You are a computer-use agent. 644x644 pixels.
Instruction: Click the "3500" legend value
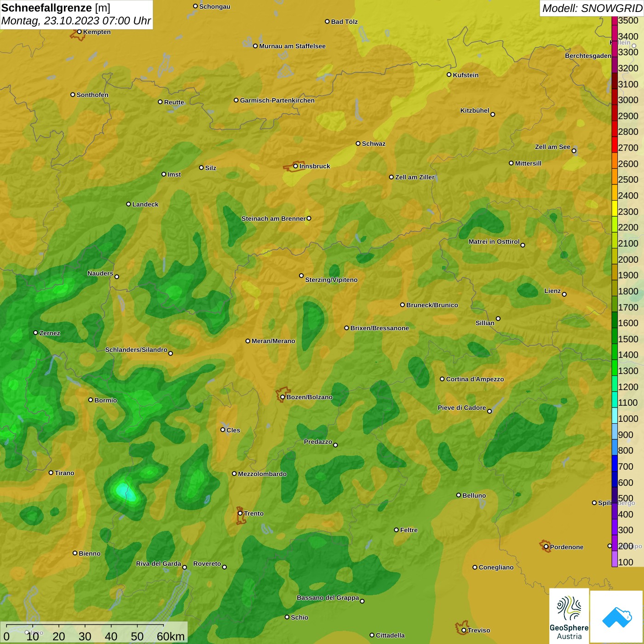(x=628, y=21)
